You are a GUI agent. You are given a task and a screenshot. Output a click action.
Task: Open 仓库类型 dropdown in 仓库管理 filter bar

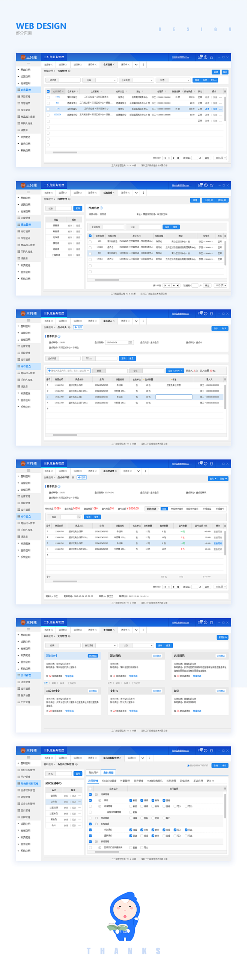(x=143, y=80)
